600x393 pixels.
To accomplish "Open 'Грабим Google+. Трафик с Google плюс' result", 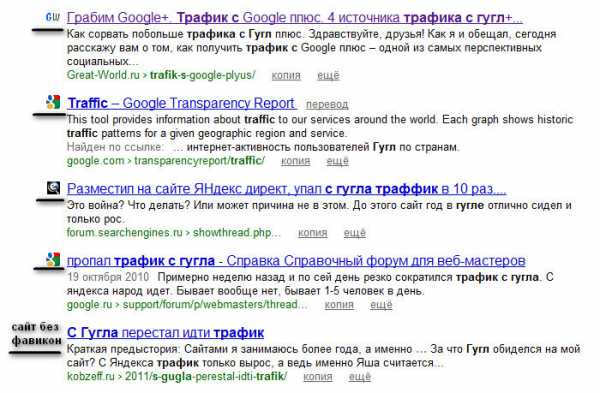I will pyautogui.click(x=295, y=18).
